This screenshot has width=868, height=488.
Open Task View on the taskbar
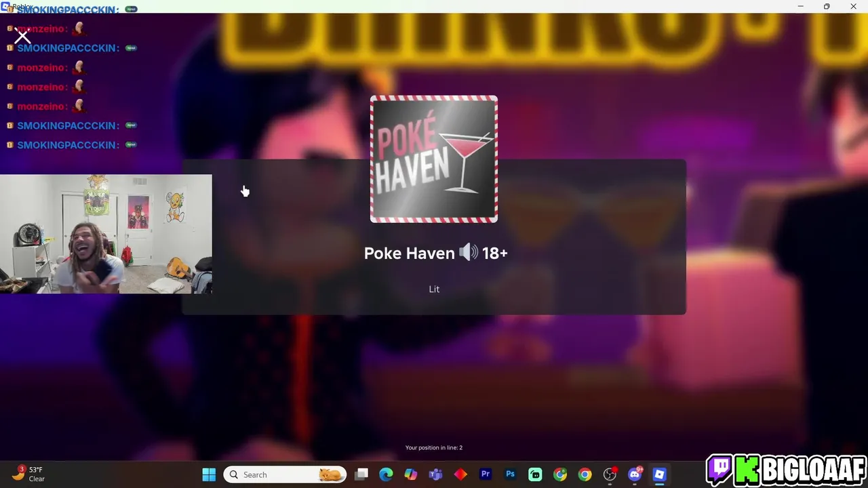[x=361, y=474]
